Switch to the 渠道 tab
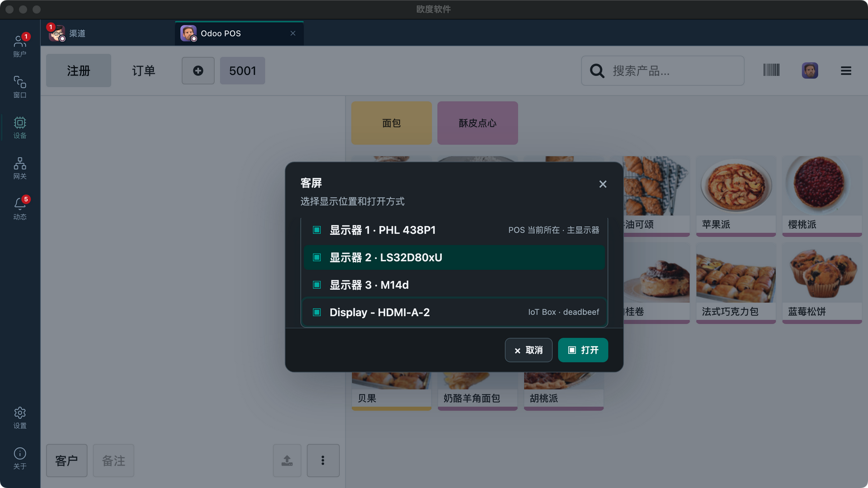This screenshot has width=868, height=488. (108, 33)
